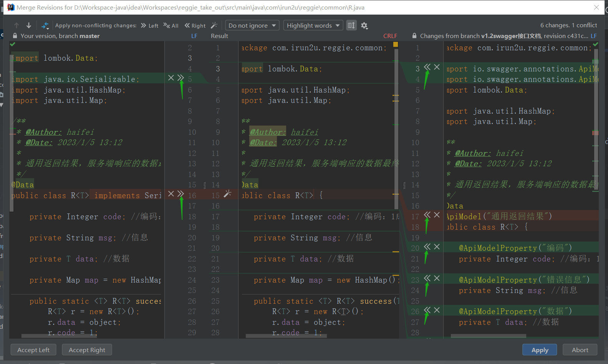Click 'import java.io.Serializable;' in left pane
The image size is (608, 364).
tap(76, 79)
